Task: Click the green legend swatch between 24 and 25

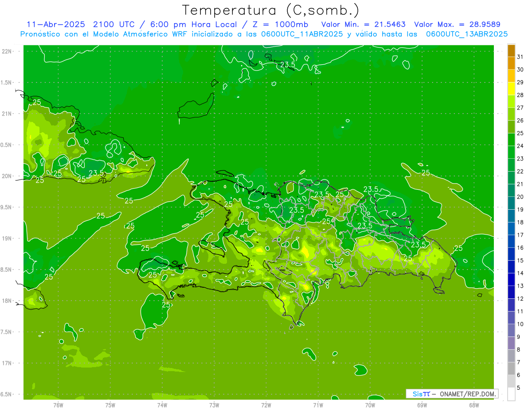Action: pos(511,140)
